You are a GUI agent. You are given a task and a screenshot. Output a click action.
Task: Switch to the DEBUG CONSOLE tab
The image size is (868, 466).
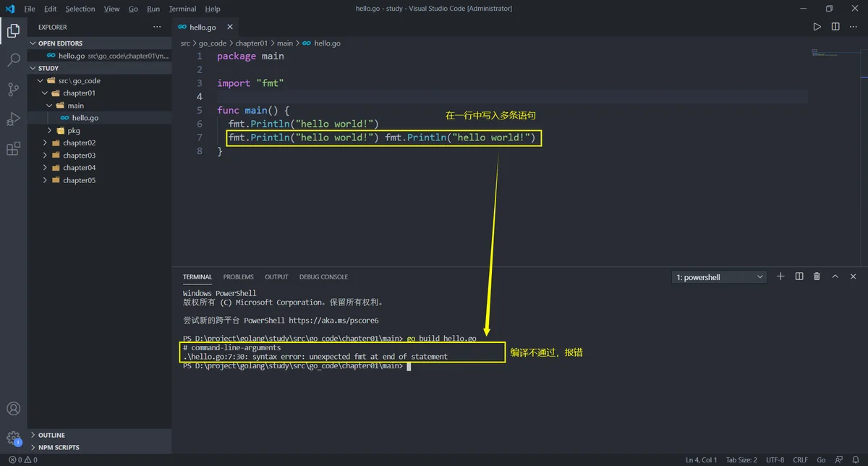click(323, 277)
